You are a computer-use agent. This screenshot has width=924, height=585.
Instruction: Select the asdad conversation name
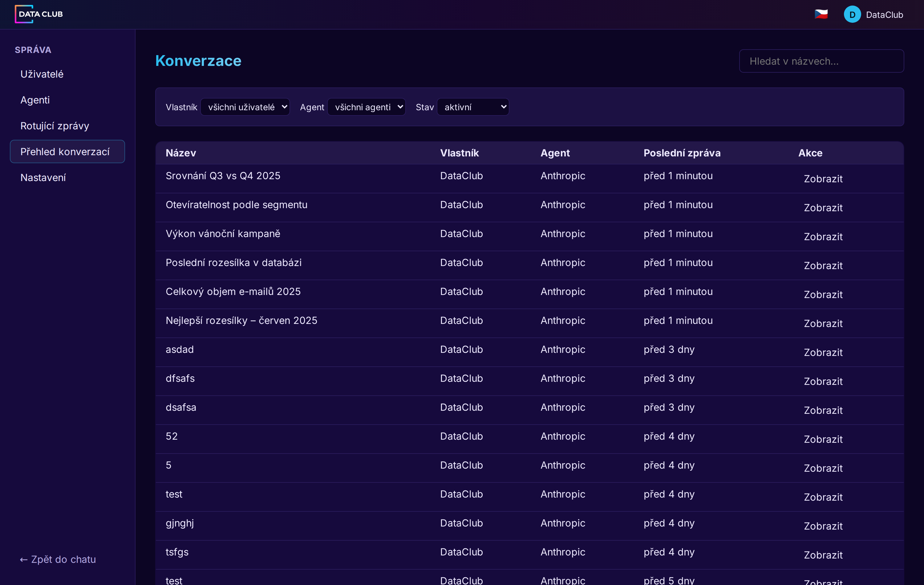pyautogui.click(x=180, y=349)
